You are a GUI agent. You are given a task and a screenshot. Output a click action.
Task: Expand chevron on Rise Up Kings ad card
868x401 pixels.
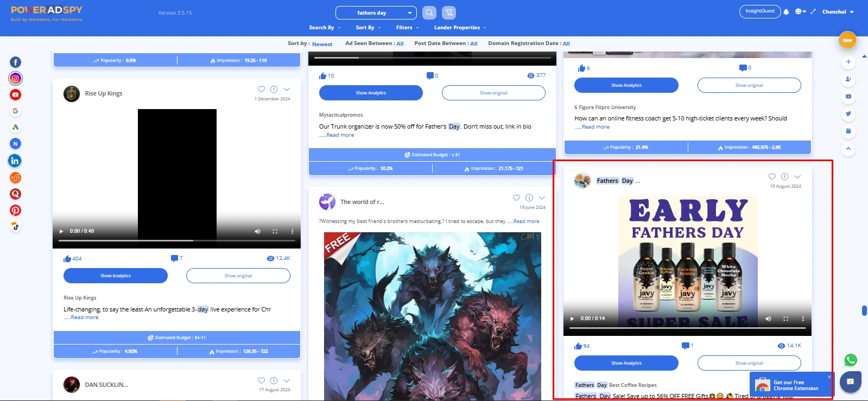coord(287,89)
